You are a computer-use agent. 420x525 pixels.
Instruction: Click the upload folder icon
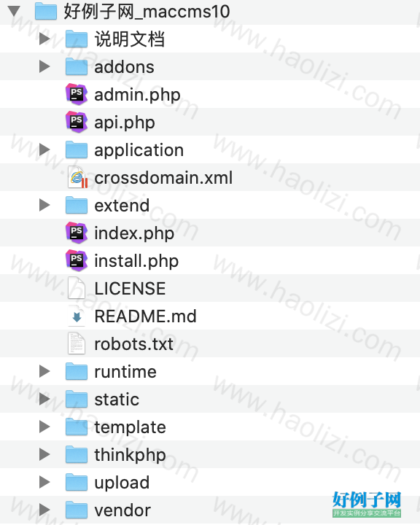pos(77,482)
